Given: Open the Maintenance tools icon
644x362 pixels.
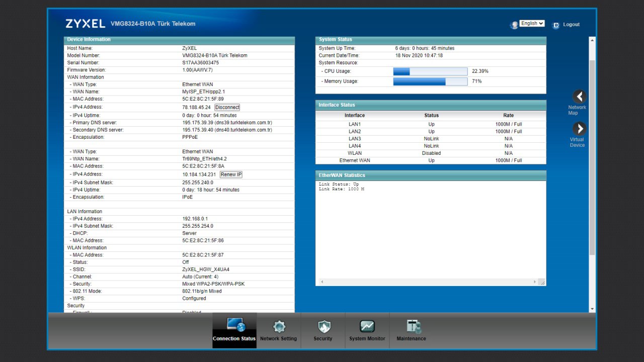Looking at the screenshot, I should click(x=414, y=326).
